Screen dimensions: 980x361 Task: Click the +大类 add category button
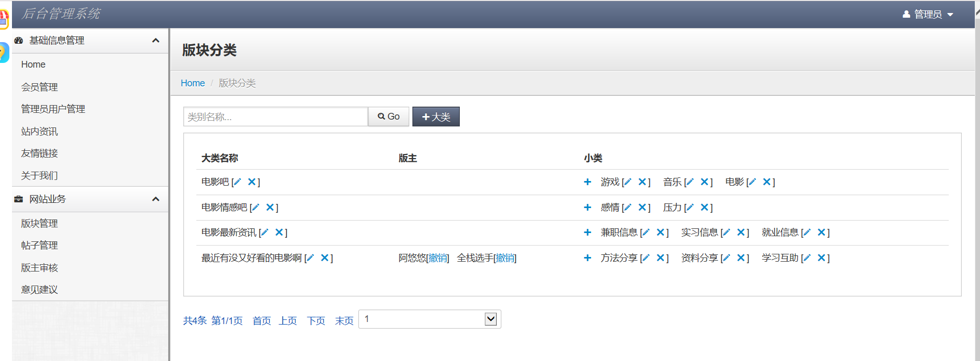436,117
